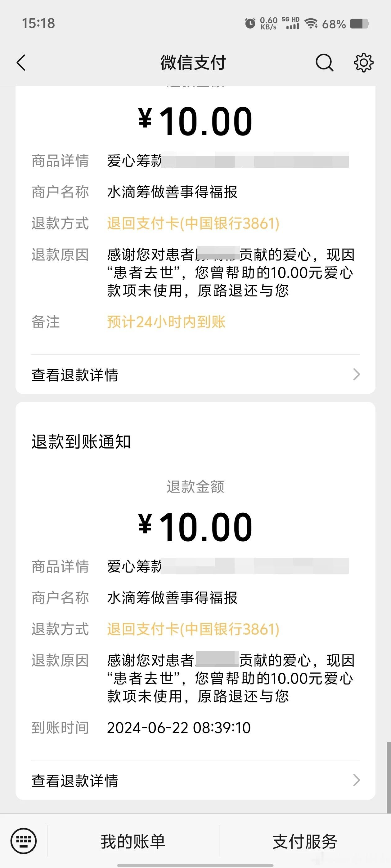Screen dimensions: 391x868
Task: Tap 退款到账通知 card title
Action: [x=81, y=441]
